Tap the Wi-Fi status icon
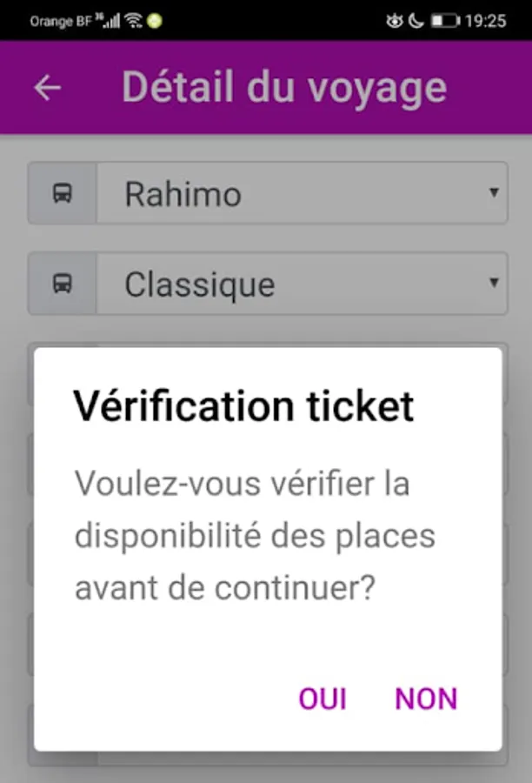Screen dimensions: 532x783 coord(133,21)
